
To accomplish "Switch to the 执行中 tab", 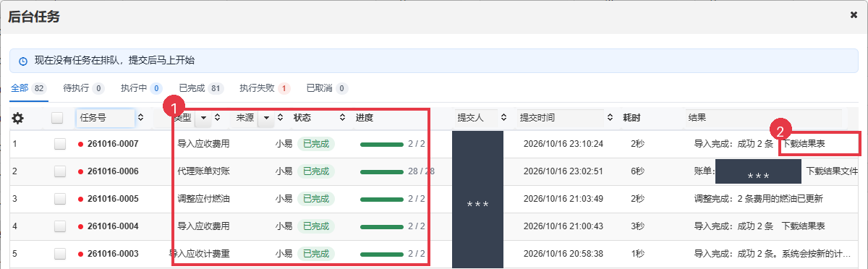I will (x=142, y=88).
